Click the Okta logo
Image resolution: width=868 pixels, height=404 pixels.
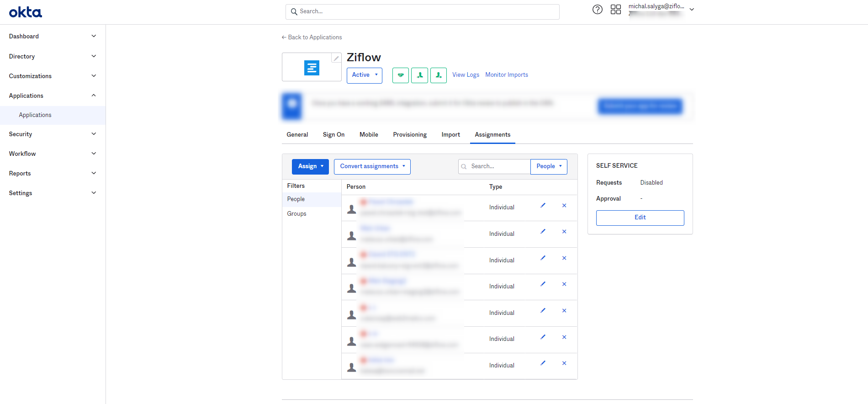pyautogui.click(x=26, y=12)
